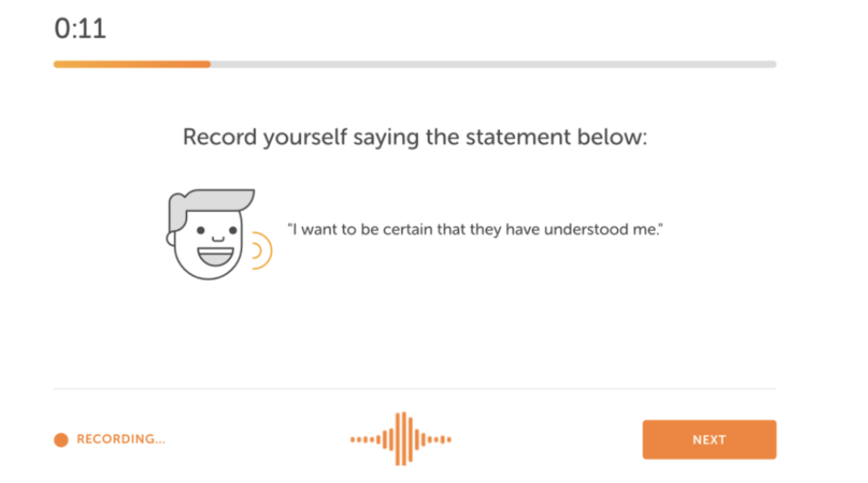Click the word 'statement' in the heading
This screenshot has width=868, height=483.
pos(518,137)
